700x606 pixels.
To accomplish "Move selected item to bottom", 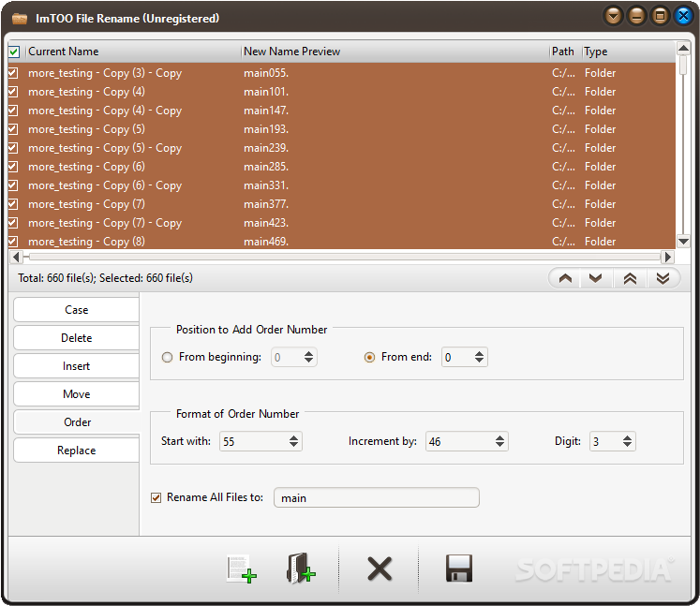I will [x=663, y=278].
